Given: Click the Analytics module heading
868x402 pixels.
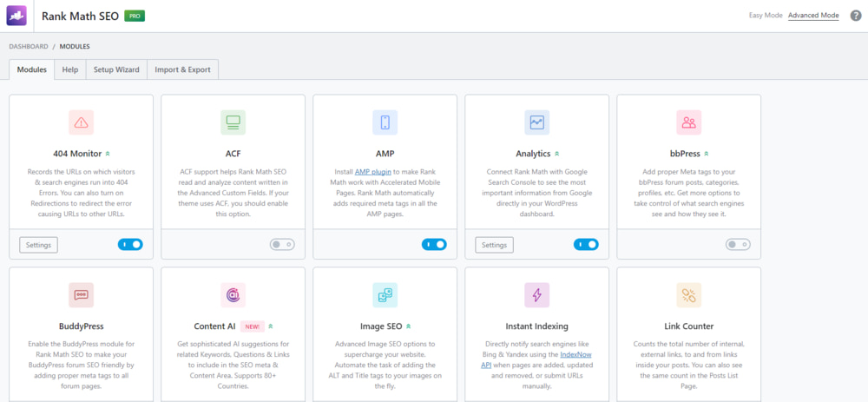Looking at the screenshot, I should coord(533,154).
